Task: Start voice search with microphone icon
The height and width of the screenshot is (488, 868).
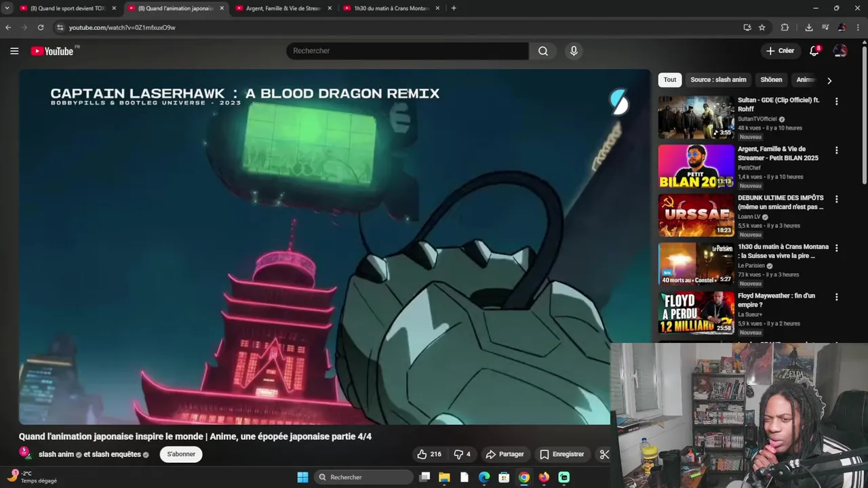Action: (574, 51)
